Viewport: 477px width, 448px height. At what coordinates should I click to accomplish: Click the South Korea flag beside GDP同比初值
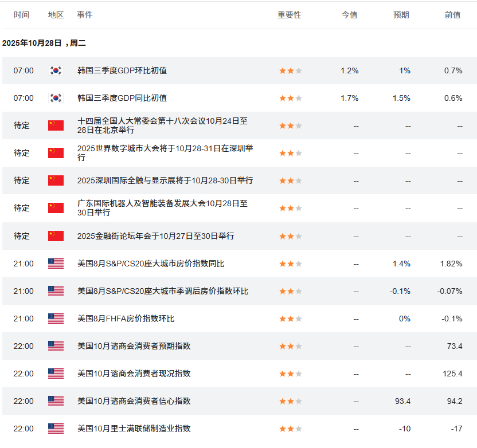[56, 98]
